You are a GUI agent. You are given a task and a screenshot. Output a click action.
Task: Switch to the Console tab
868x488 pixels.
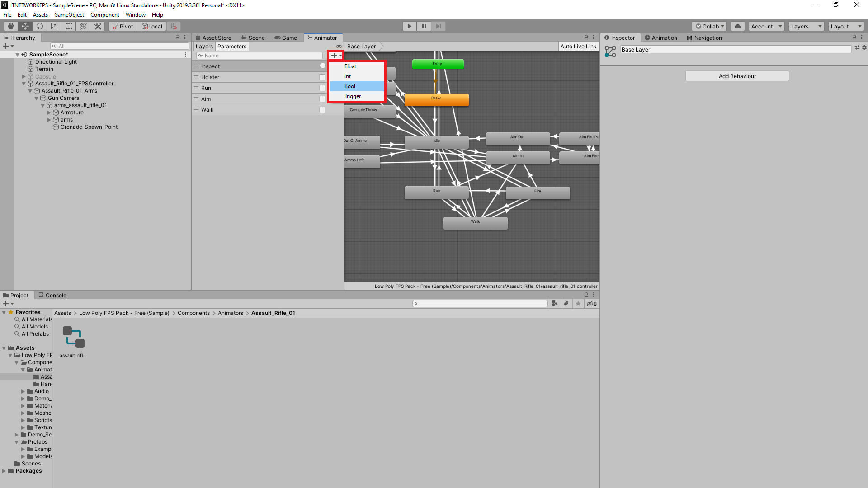[x=52, y=295]
